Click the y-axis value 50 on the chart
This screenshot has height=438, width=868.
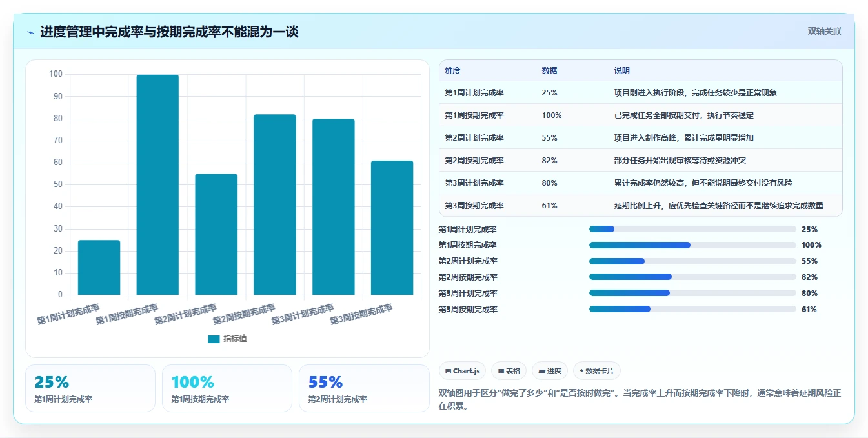57,185
